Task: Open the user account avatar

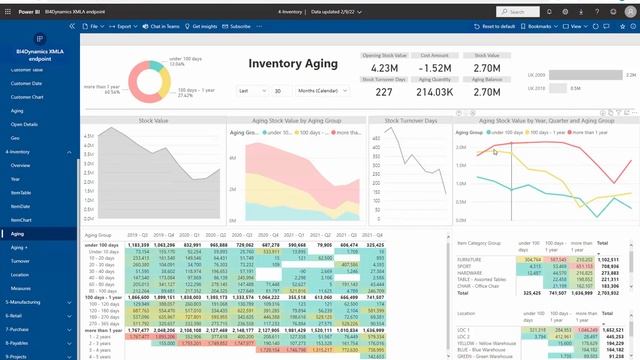Action: 630,12
